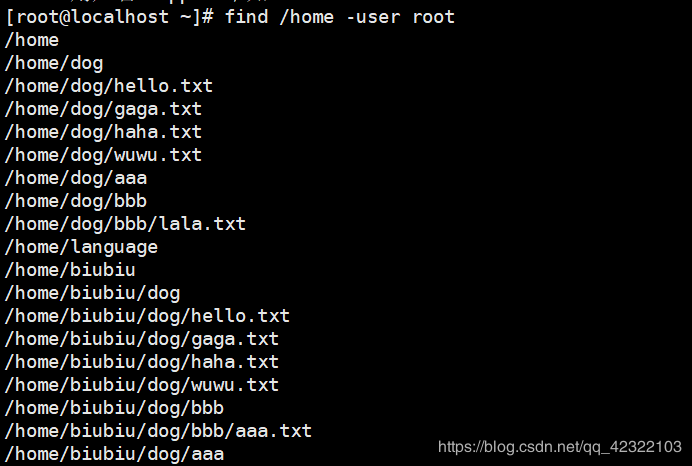Viewport: 692px width, 466px height.
Task: Select /home/biubiu/dog/hello.txt path
Action: (147, 316)
